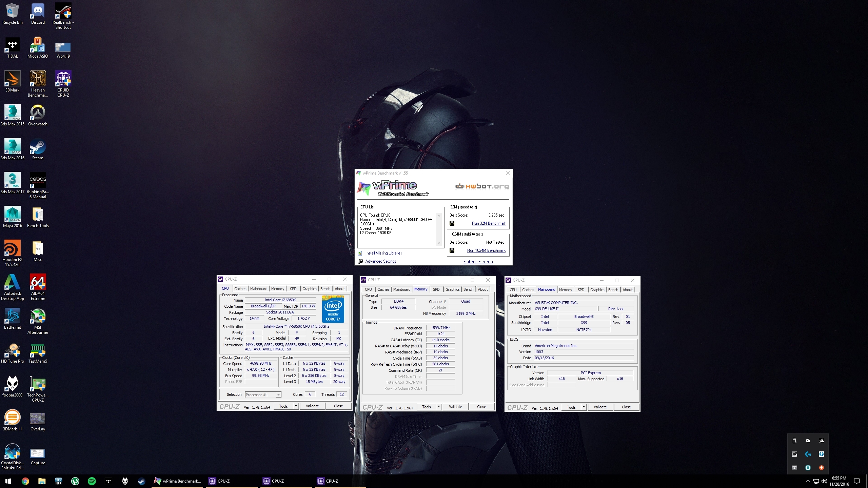This screenshot has width=868, height=488.
Task: Click Tools button in Memory window
Action: tap(427, 407)
